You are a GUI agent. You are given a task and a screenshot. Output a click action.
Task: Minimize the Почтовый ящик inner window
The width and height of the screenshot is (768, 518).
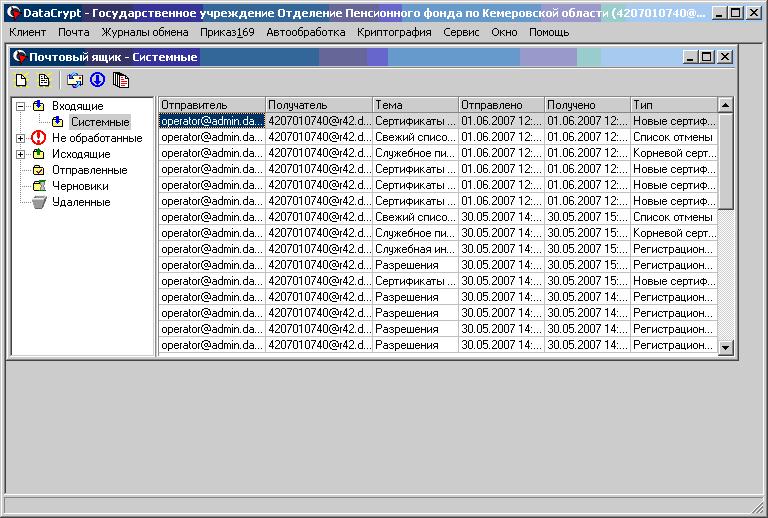tap(690, 57)
